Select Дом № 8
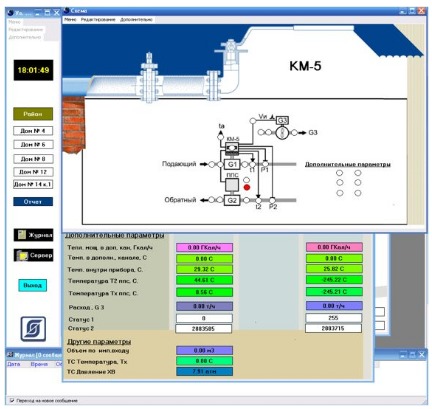 [x=33, y=159]
